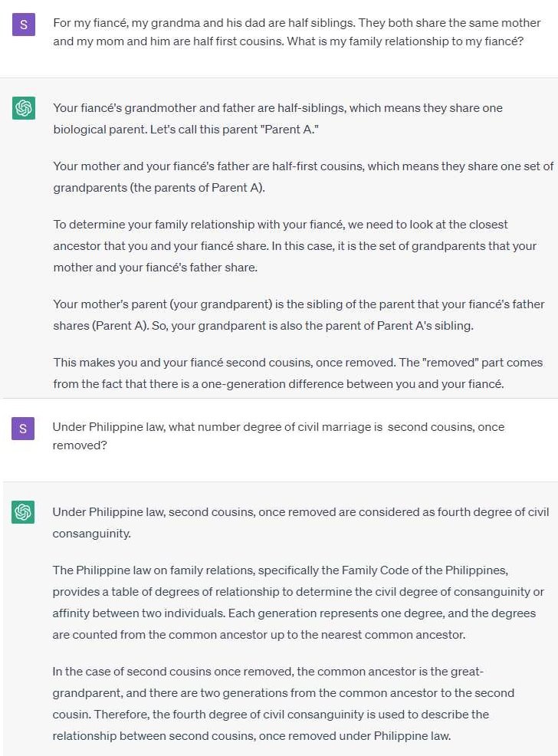
Task: Select the paragraph about half-first cousins sharing grandparents
Action: [x=303, y=177]
